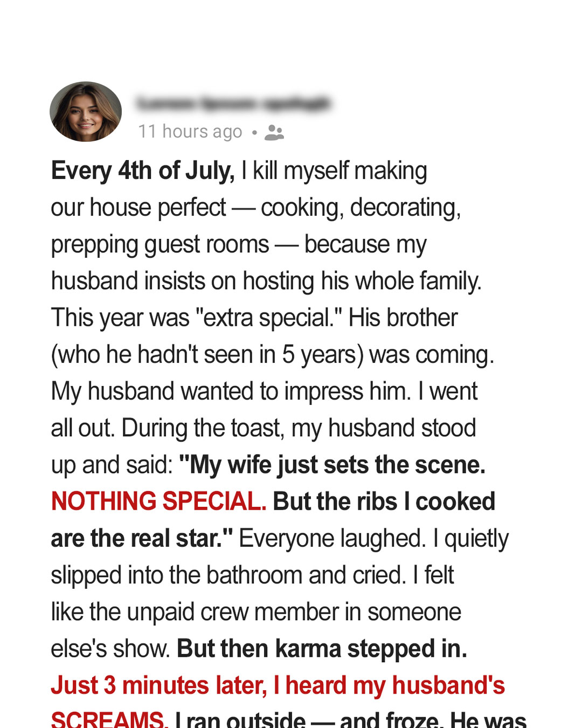This screenshot has height=728, width=582.
Task: Click the red "NOTHING SPECIAL." text
Action: pos(158,502)
